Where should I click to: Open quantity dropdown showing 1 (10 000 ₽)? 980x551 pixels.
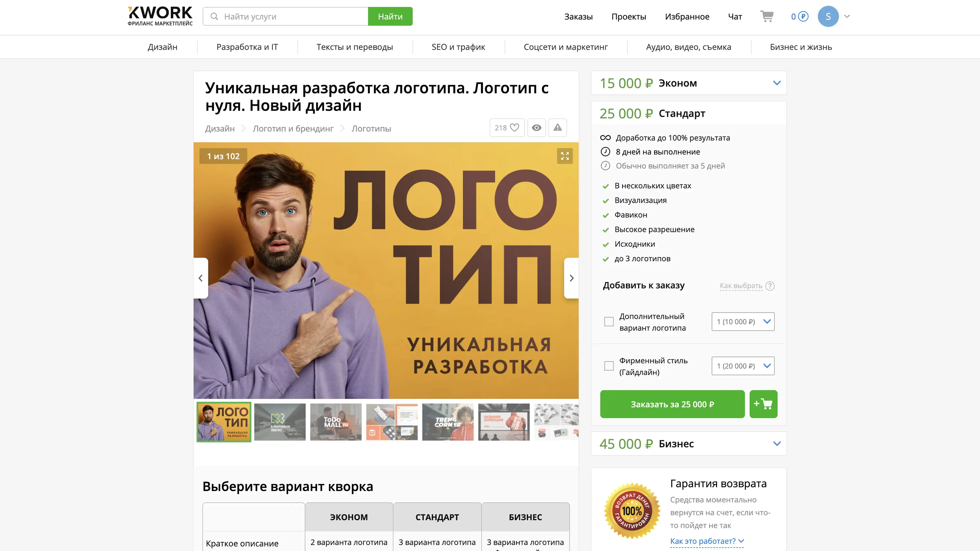point(743,322)
